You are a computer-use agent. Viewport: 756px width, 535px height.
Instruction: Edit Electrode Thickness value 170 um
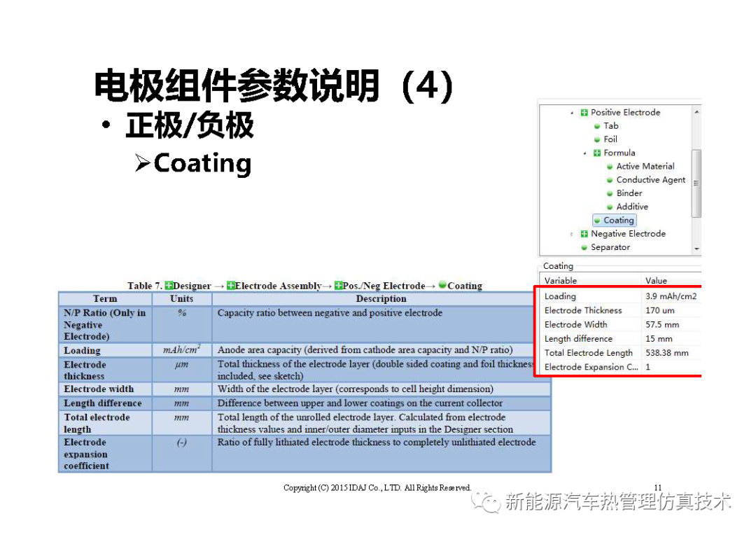[659, 311]
